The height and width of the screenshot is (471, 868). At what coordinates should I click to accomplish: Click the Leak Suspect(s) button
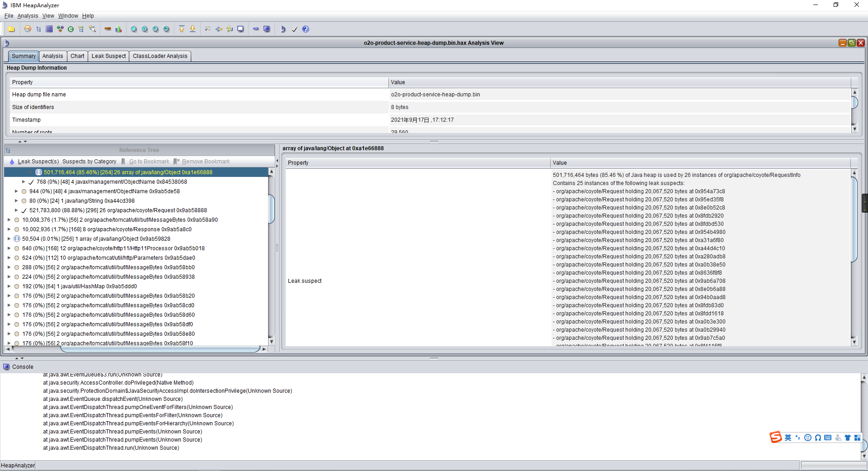click(34, 162)
